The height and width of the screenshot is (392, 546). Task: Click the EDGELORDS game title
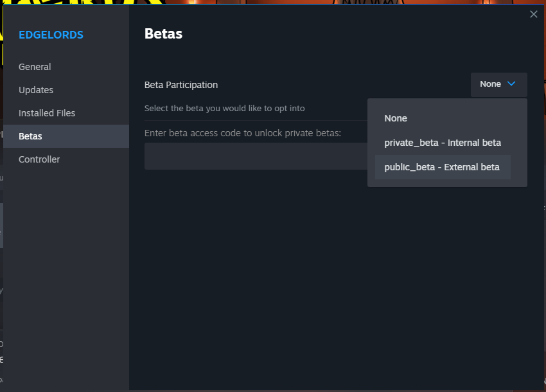click(x=51, y=35)
